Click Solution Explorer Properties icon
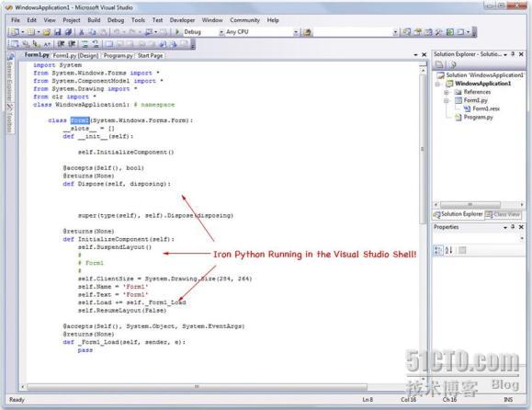Viewport: 532px width, 410px height. tap(439, 64)
